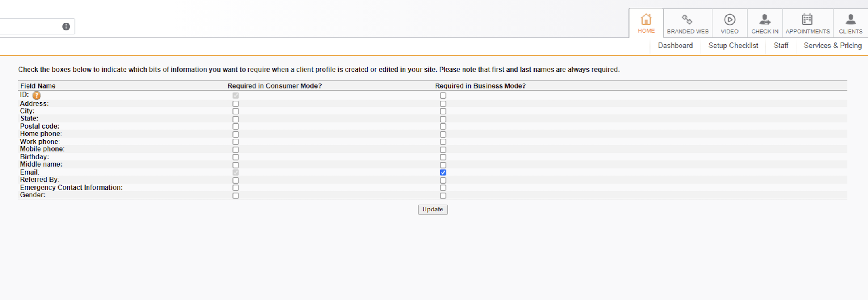Image resolution: width=868 pixels, height=300 pixels.
Task: Open the Dashboard submenu item
Action: click(675, 46)
